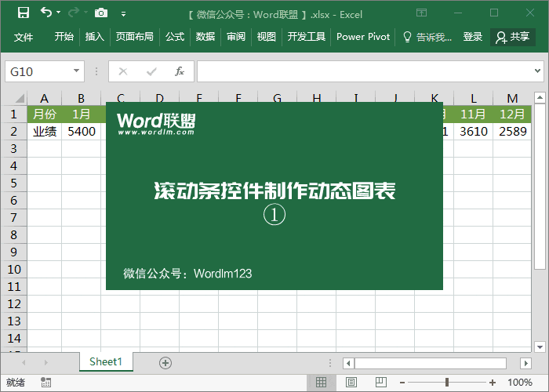Click the 告诉我 lightbulb search box

[x=427, y=37]
